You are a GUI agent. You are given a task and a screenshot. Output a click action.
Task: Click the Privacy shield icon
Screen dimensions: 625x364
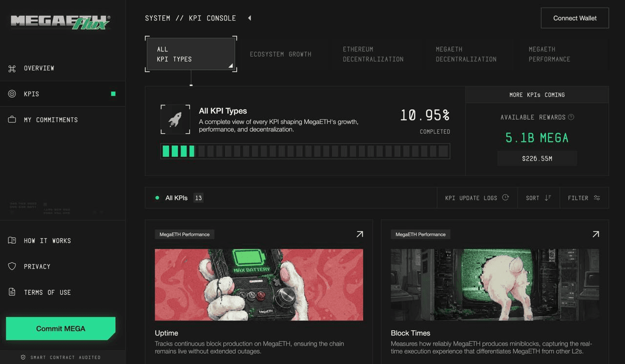(x=12, y=266)
